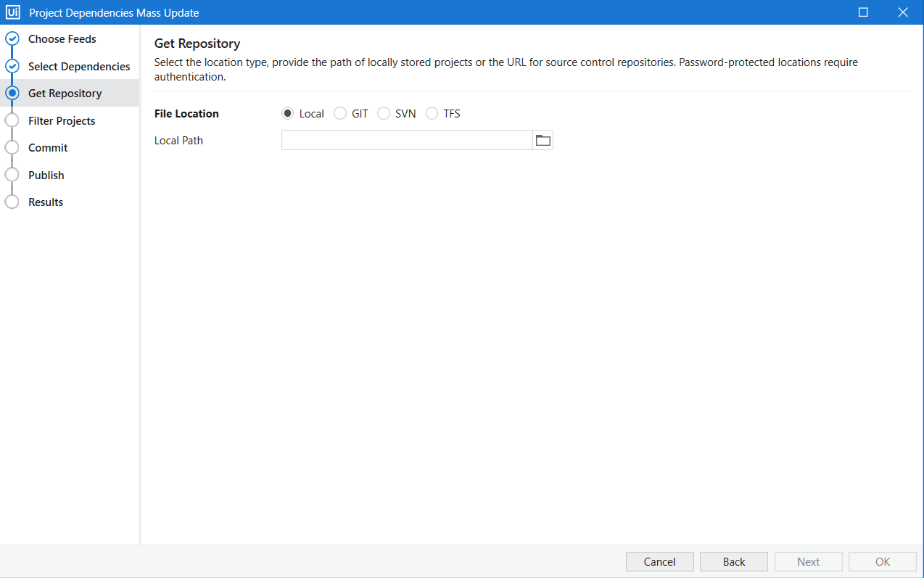Click the Publish step circle icon
Image resolution: width=924 pixels, height=578 pixels.
tap(12, 175)
